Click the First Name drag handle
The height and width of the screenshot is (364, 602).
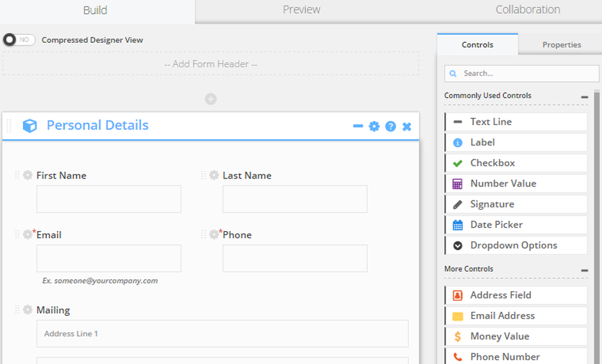tap(17, 175)
